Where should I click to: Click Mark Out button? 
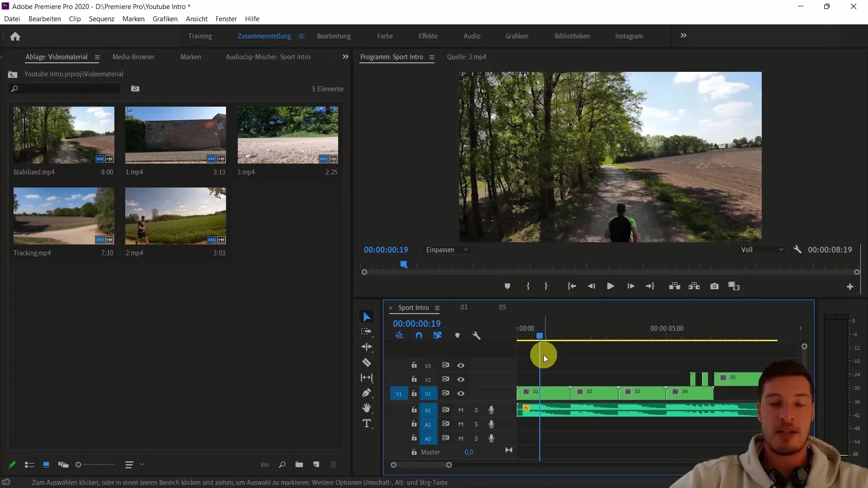[546, 286]
